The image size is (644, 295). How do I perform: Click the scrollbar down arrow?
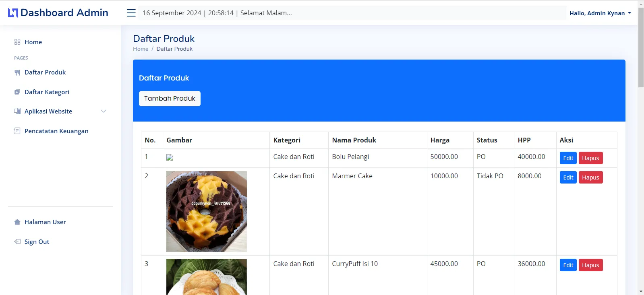click(641, 291)
